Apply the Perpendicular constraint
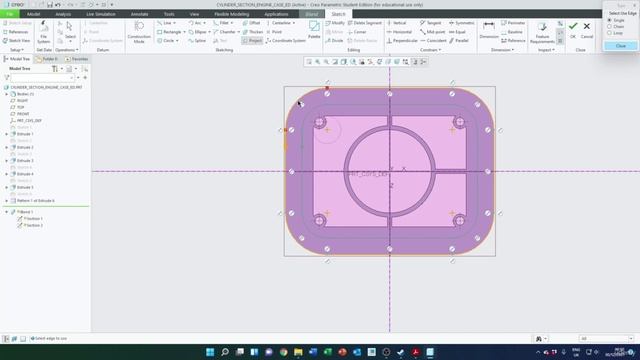Viewport: 640px width, 360px height. 402,41
